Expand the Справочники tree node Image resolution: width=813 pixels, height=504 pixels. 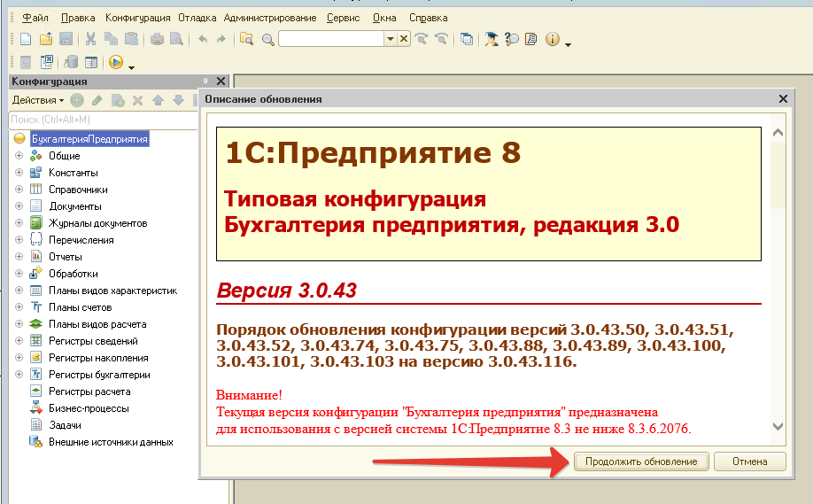pyautogui.click(x=19, y=190)
